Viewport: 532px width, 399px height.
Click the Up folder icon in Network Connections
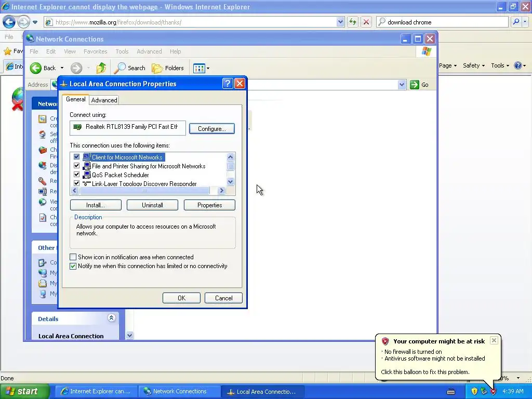[x=101, y=68]
